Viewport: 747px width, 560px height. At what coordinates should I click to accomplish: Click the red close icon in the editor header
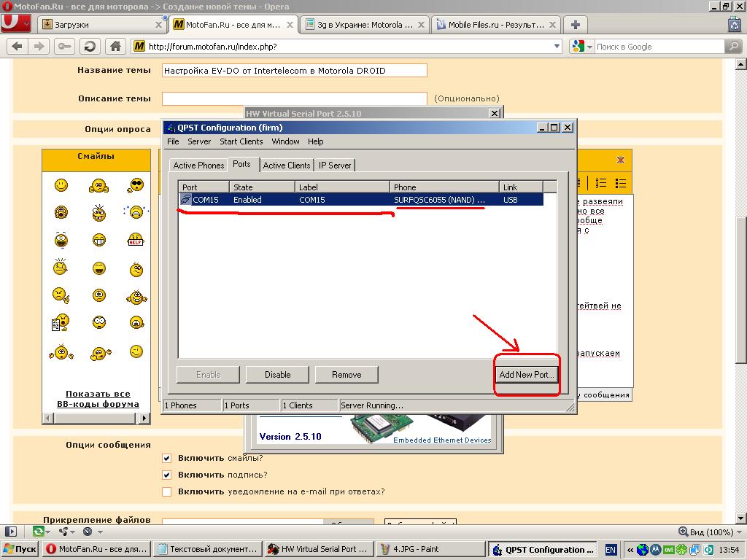click(x=620, y=160)
